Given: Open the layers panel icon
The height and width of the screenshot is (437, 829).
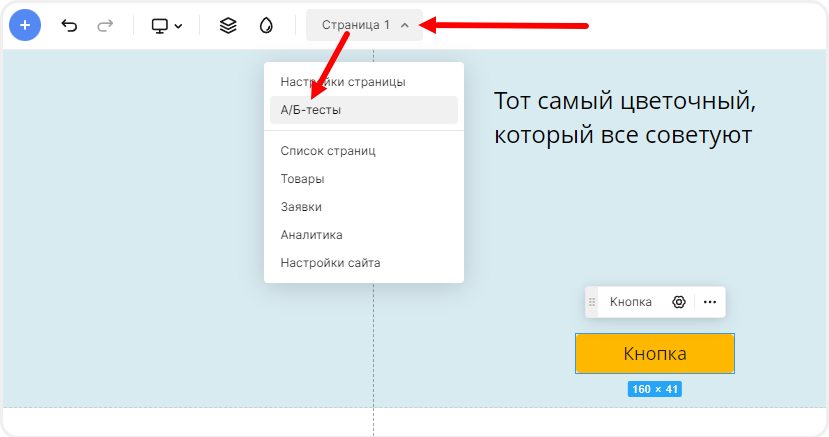Looking at the screenshot, I should [x=228, y=25].
